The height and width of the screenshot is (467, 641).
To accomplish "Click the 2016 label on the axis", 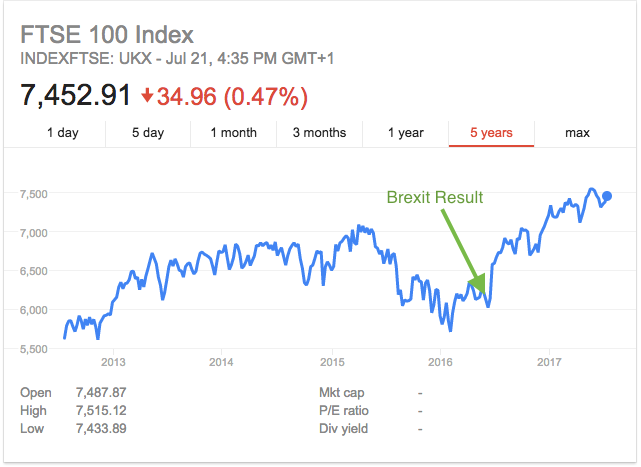I will pyautogui.click(x=440, y=360).
